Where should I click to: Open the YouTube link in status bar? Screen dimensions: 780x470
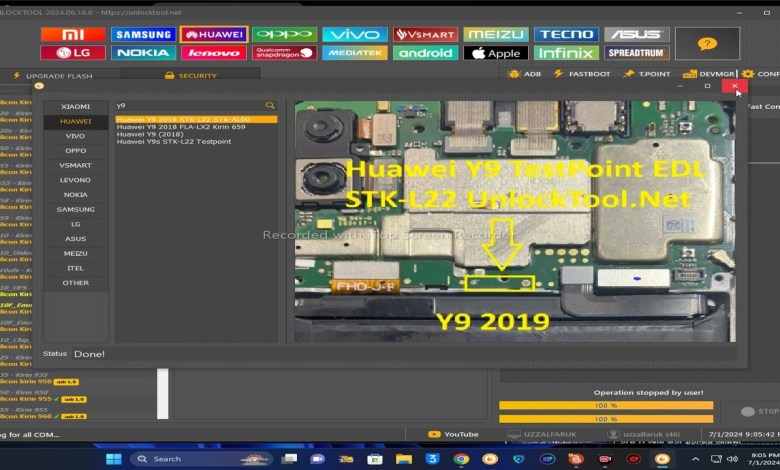[x=453, y=434]
